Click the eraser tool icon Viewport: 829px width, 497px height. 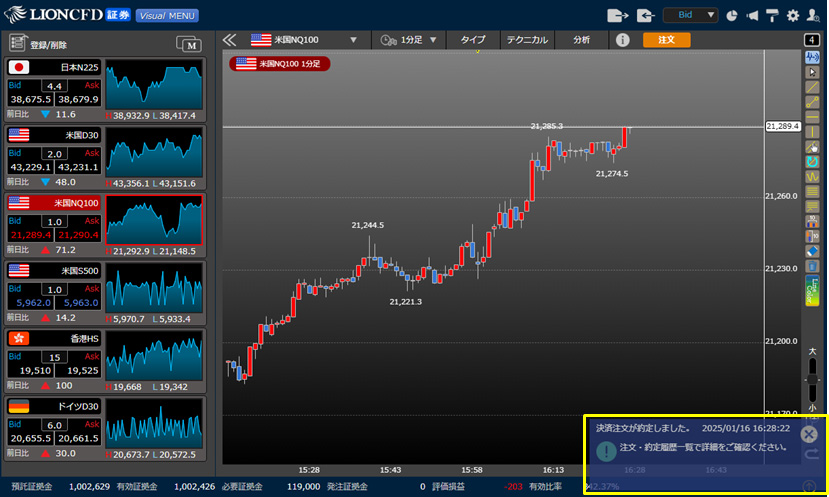812,251
